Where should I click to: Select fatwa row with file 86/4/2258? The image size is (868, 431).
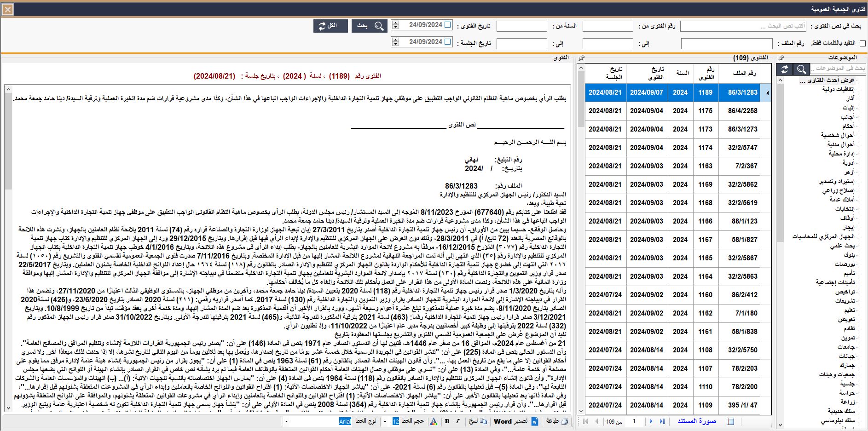[678, 111]
